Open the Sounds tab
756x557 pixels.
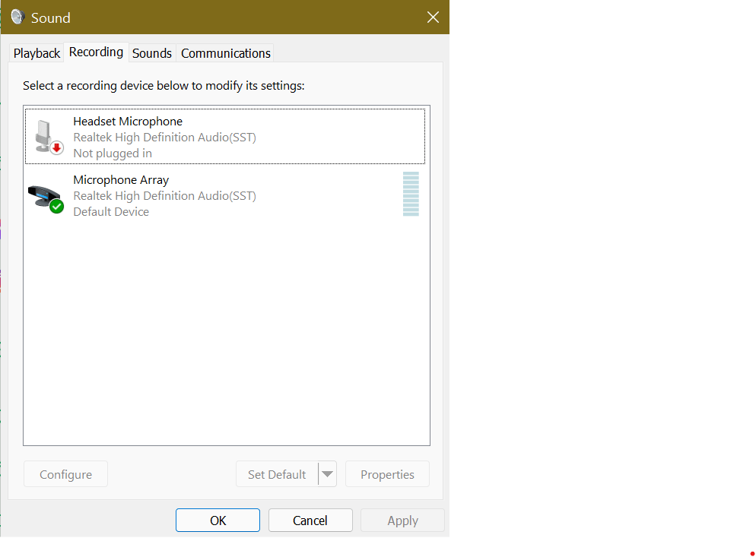(152, 53)
